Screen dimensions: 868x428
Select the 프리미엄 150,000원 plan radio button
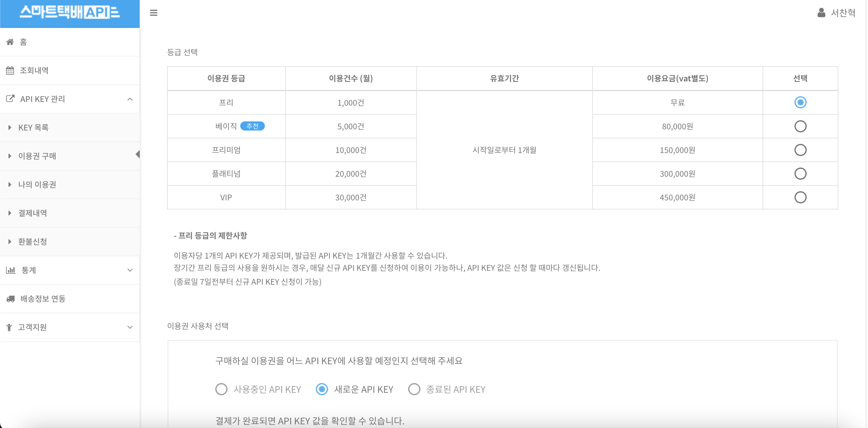coord(800,150)
